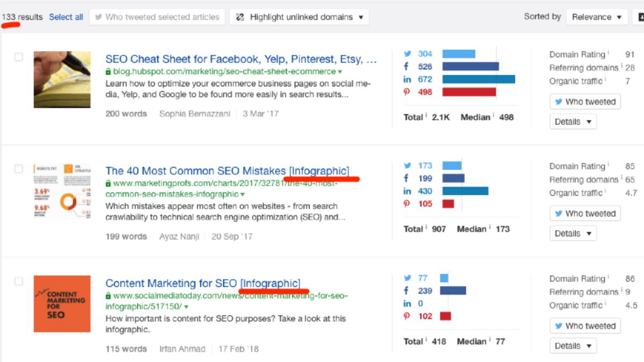Click the Facebook share count 239
Screen dimensions: 644x362
tap(425, 291)
